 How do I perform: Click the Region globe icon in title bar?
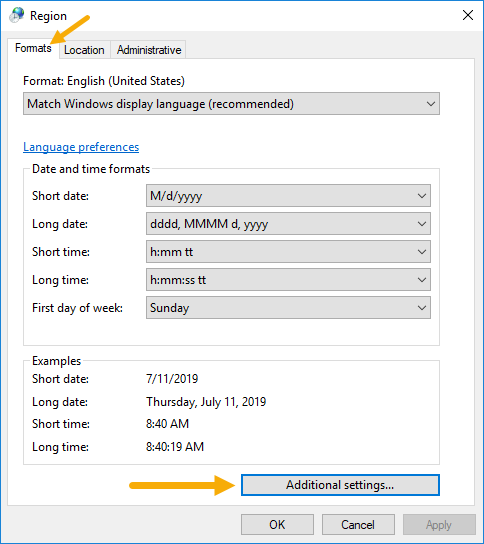pyautogui.click(x=17, y=15)
